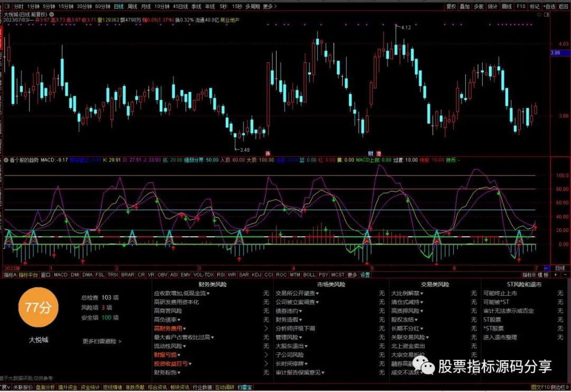Image resolution: width=571 pixels, height=392 pixels.
Task: Toggle the panel icon at top-left corner
Action: point(7,6)
